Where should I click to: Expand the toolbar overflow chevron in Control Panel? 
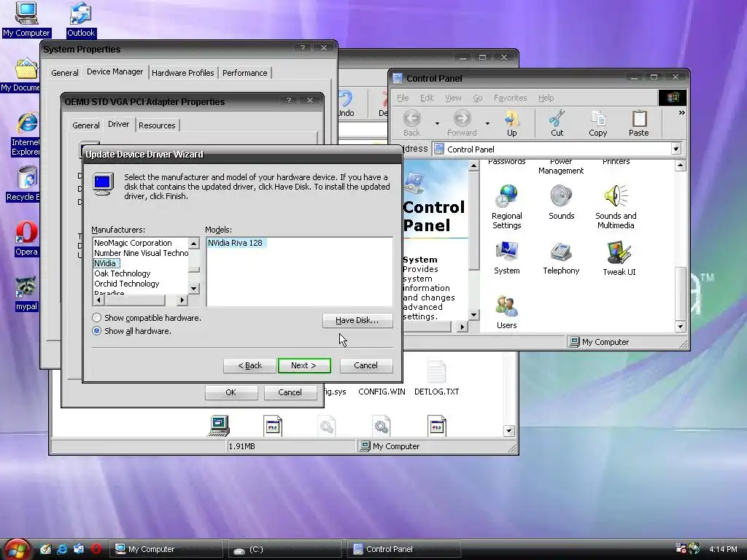pos(682,113)
